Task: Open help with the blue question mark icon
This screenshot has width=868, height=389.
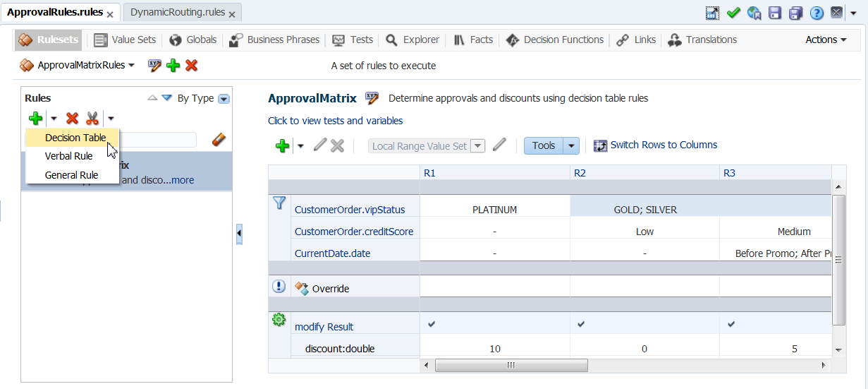Action: [817, 13]
